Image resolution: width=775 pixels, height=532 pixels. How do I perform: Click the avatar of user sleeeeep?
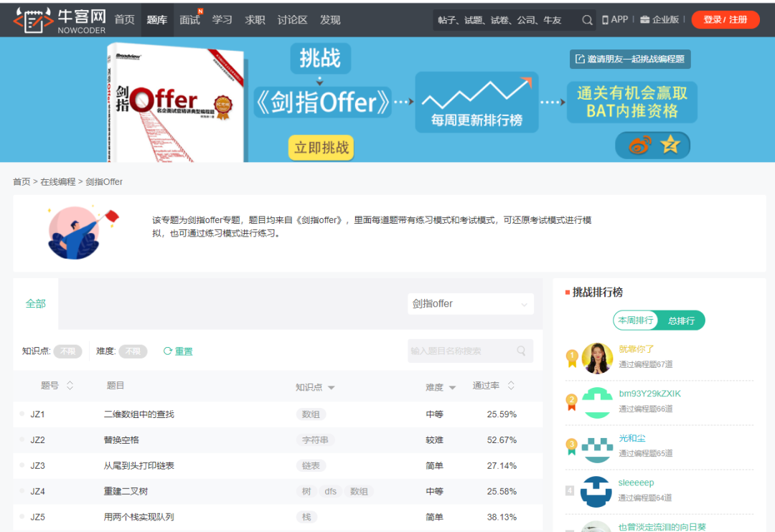tap(596, 492)
